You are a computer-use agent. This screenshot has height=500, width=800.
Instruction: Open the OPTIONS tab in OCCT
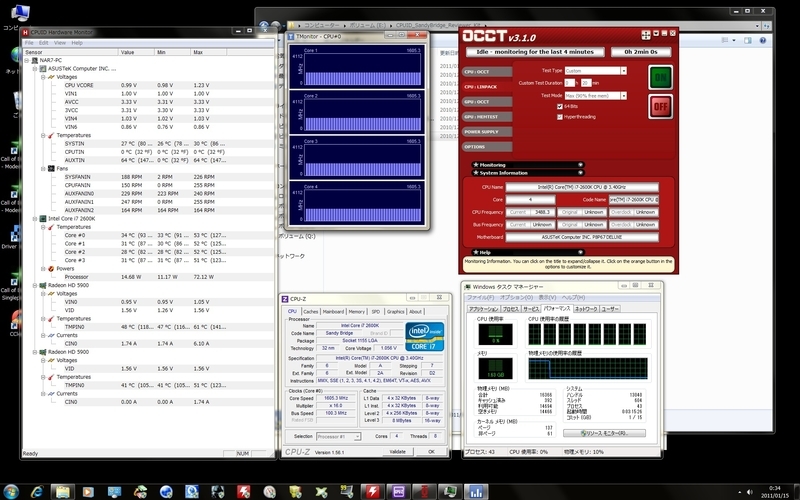(x=487, y=146)
